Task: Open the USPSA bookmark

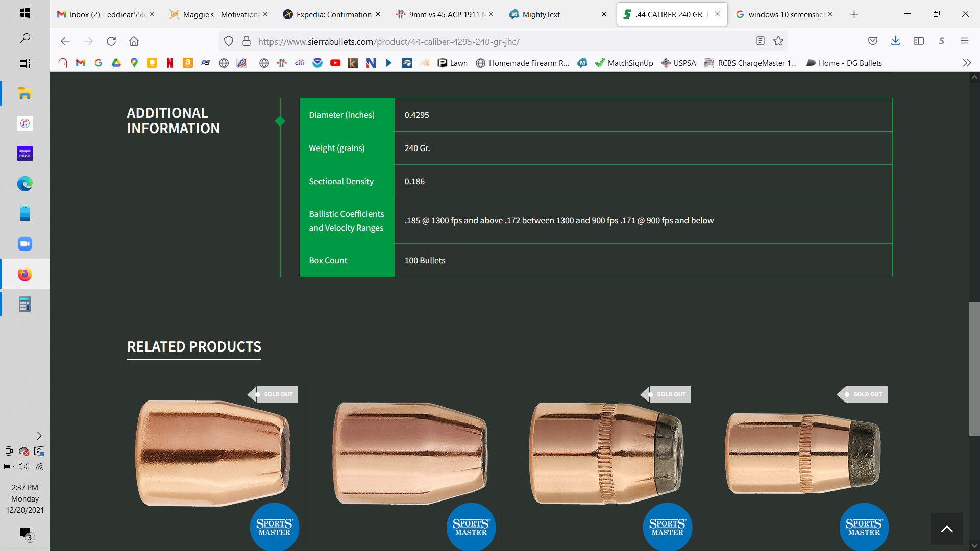Action: tap(678, 63)
